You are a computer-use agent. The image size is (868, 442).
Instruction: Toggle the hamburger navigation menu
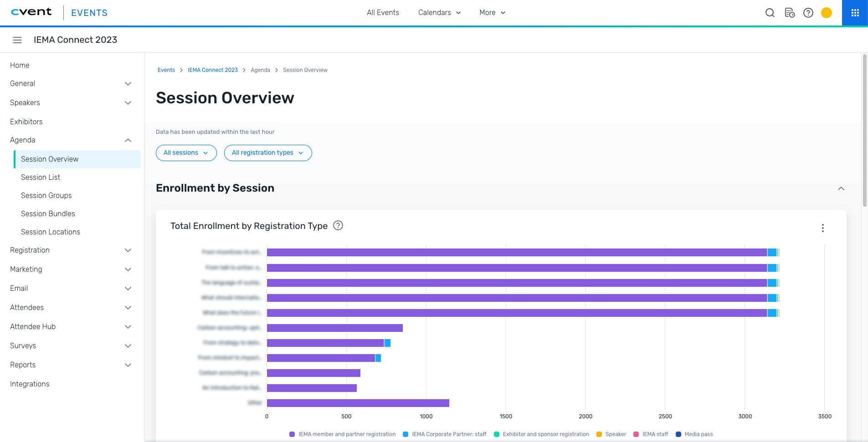click(x=17, y=40)
